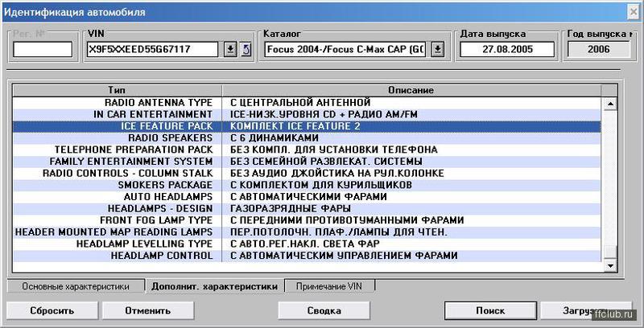Switch to Дополнит. характеристики tab
The image size is (644, 328).
coord(214,286)
